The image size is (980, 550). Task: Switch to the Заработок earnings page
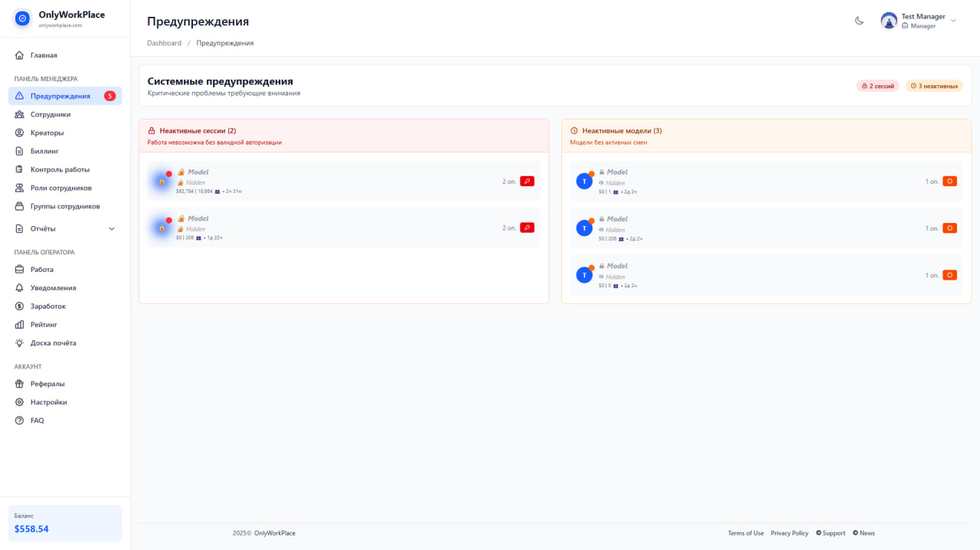pos(49,306)
